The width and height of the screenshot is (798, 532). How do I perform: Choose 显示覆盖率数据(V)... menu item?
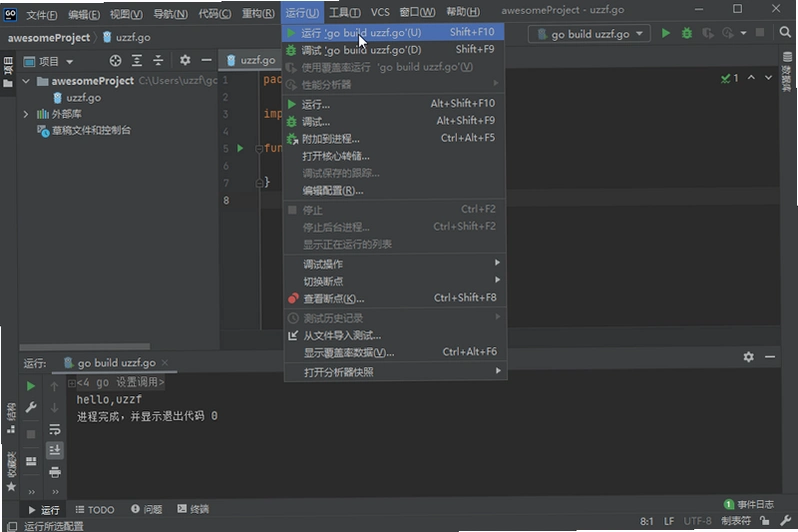point(394,352)
